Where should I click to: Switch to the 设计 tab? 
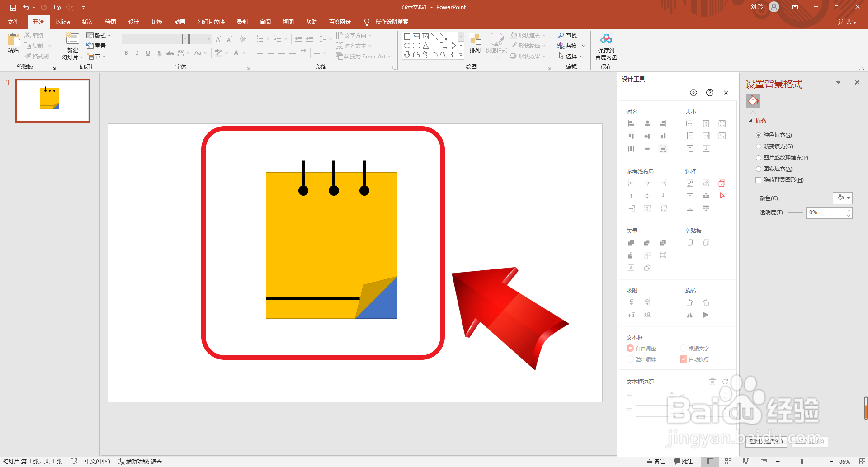(133, 22)
